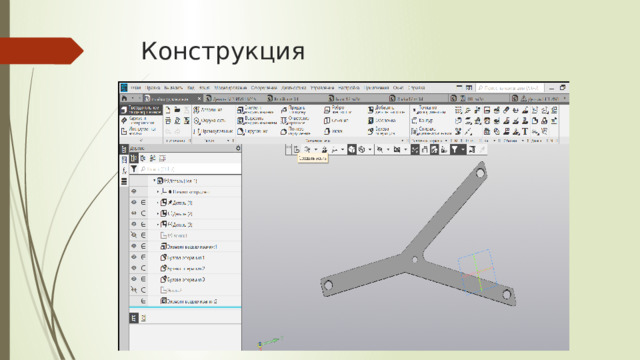Click the funnel filter icon in view toolbar
Screen dimensions: 640x360
pos(454,150)
